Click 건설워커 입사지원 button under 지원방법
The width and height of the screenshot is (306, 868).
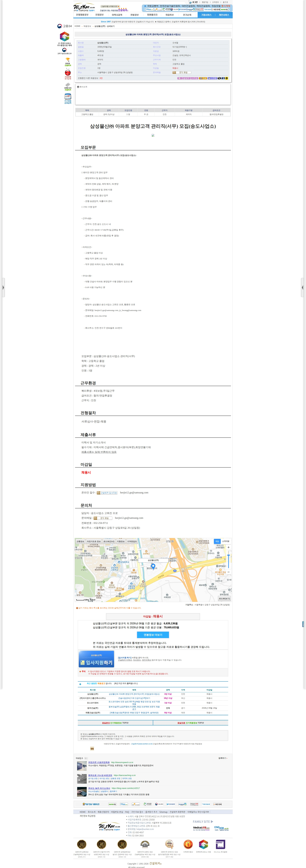pyautogui.click(x=107, y=493)
